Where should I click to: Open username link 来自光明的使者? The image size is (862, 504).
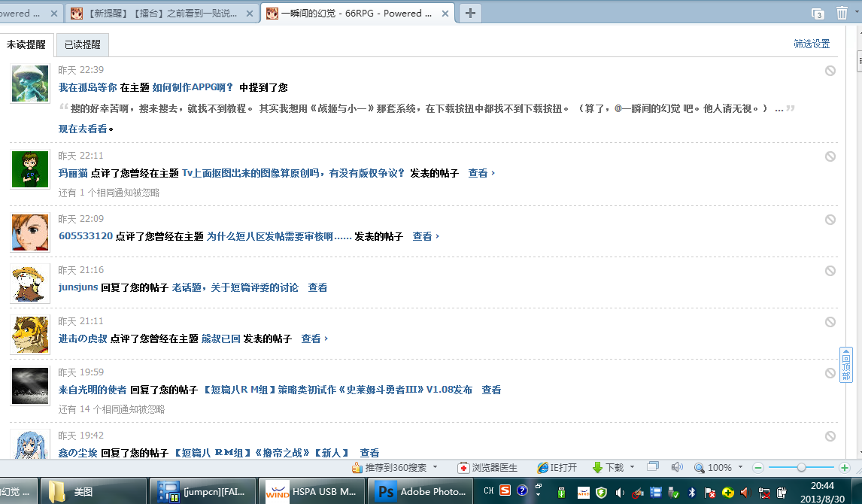pyautogui.click(x=93, y=390)
